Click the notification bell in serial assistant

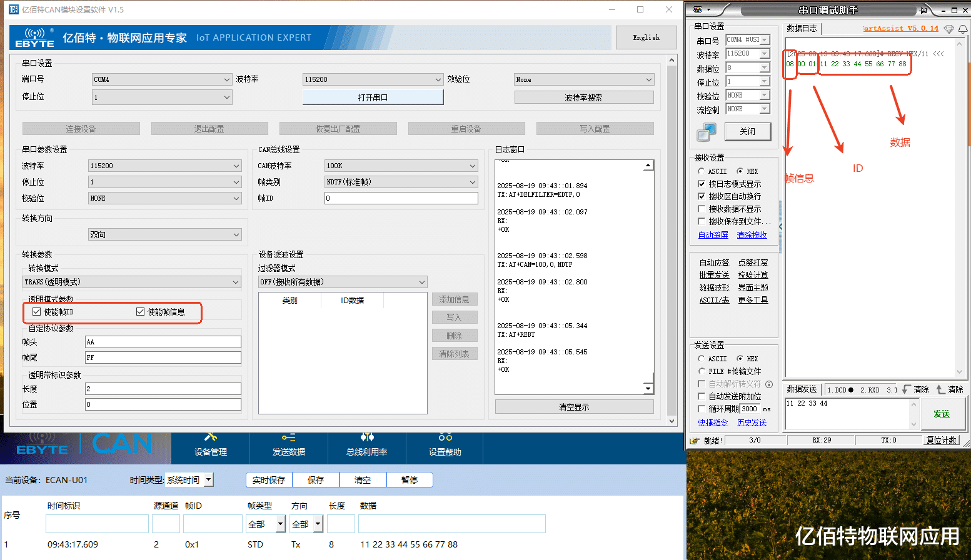tap(963, 29)
